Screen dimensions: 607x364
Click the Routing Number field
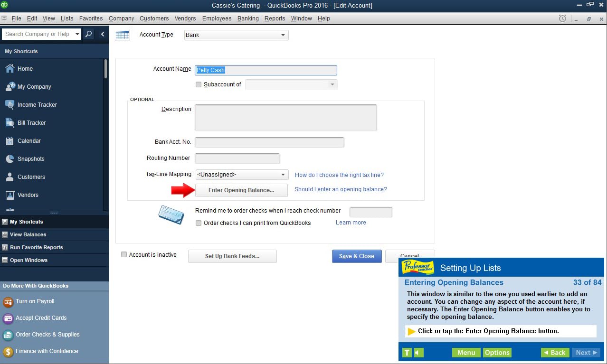click(x=237, y=159)
